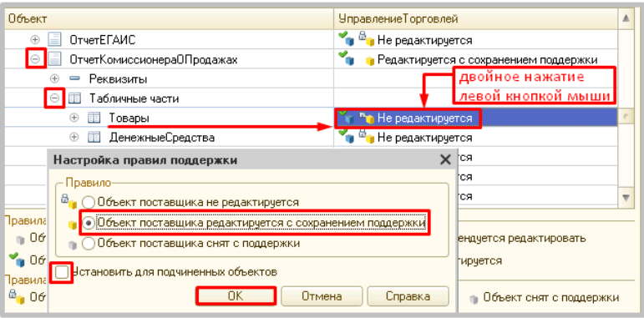This screenshot has height=318, width=644.
Task: Open Справка help button
Action: (x=408, y=295)
